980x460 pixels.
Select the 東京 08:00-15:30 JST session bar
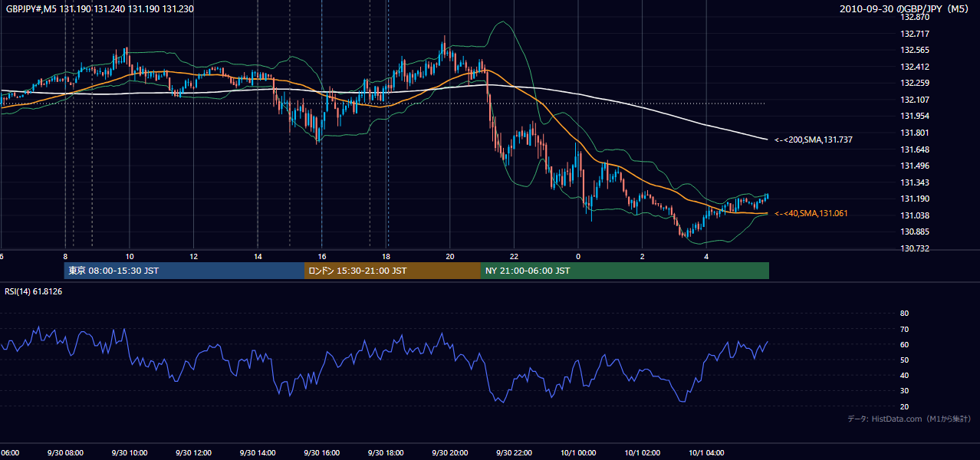(x=184, y=271)
